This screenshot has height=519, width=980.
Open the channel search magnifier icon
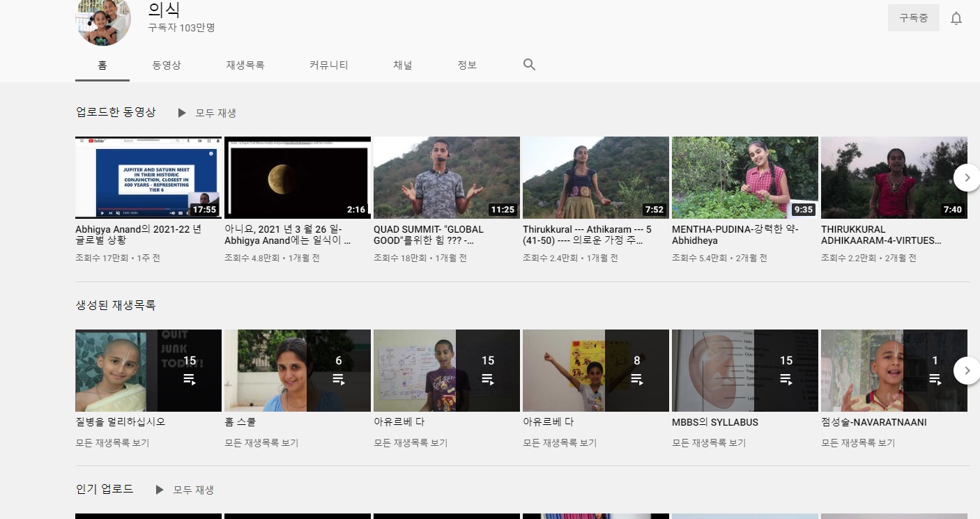529,65
